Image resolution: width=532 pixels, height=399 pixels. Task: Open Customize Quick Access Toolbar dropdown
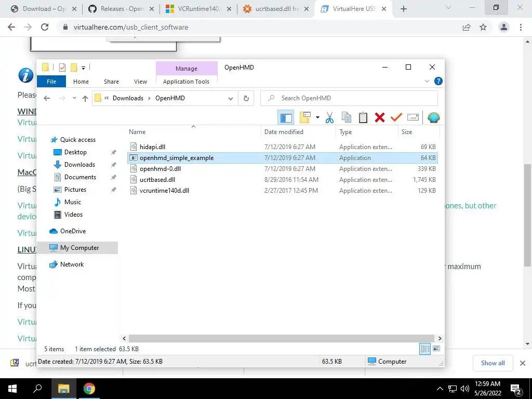coord(83,68)
